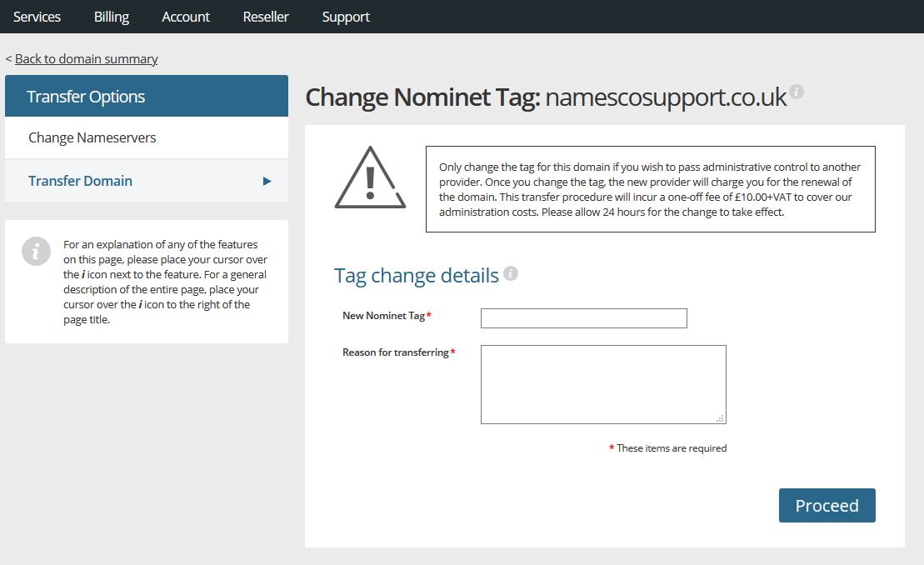This screenshot has width=924, height=565.
Task: Click the warning triangle icon
Action: click(x=370, y=177)
